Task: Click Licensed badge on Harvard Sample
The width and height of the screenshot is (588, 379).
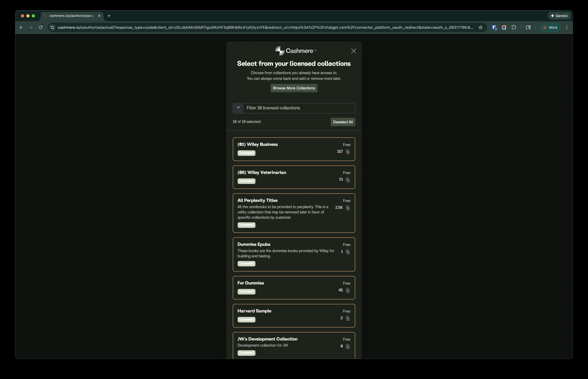Action: click(x=246, y=320)
